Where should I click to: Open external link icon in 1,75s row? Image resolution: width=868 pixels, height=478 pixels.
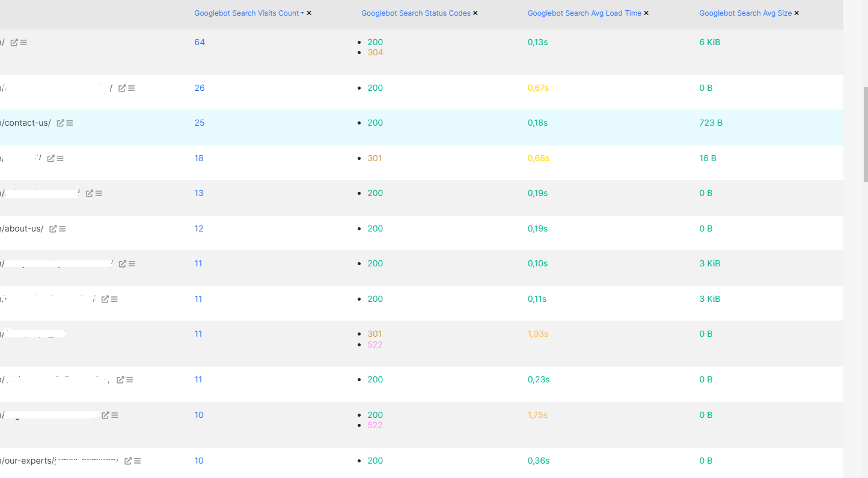(105, 415)
